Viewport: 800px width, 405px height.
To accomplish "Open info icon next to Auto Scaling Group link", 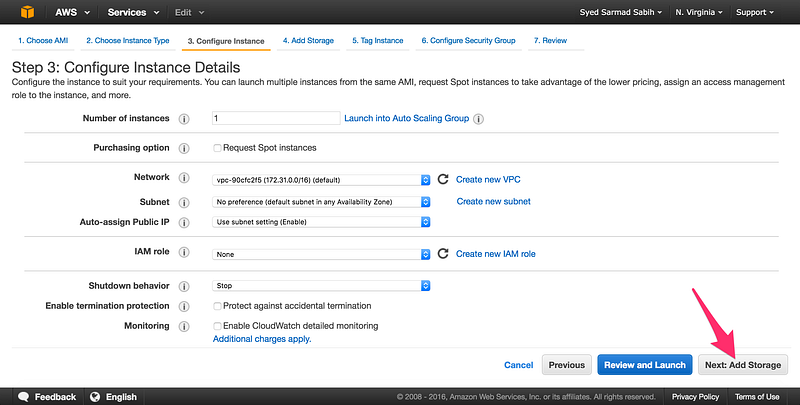I will coord(478,119).
